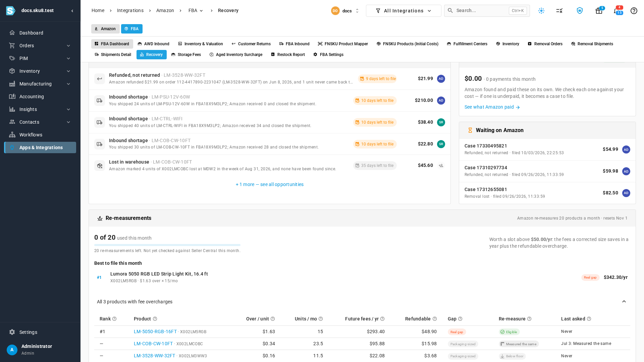Click SR avatar on LM-CTRL-WIFI row

[x=441, y=122]
